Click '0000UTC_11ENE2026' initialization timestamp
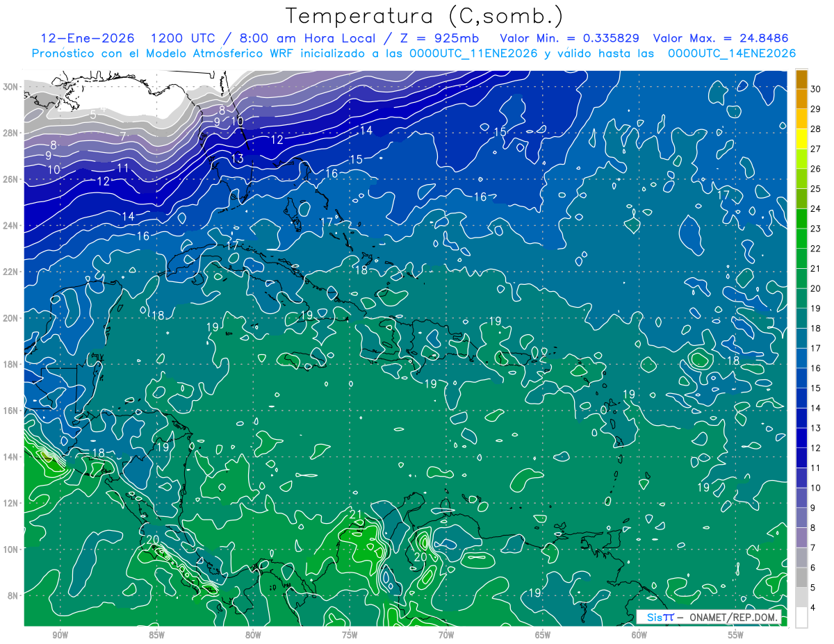Viewport: 834px width, 644px height. (x=473, y=53)
